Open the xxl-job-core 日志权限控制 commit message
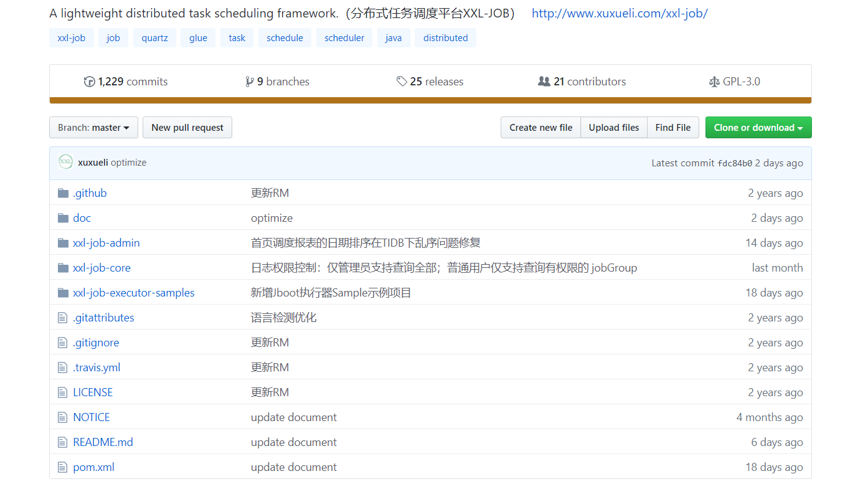 pyautogui.click(x=444, y=268)
